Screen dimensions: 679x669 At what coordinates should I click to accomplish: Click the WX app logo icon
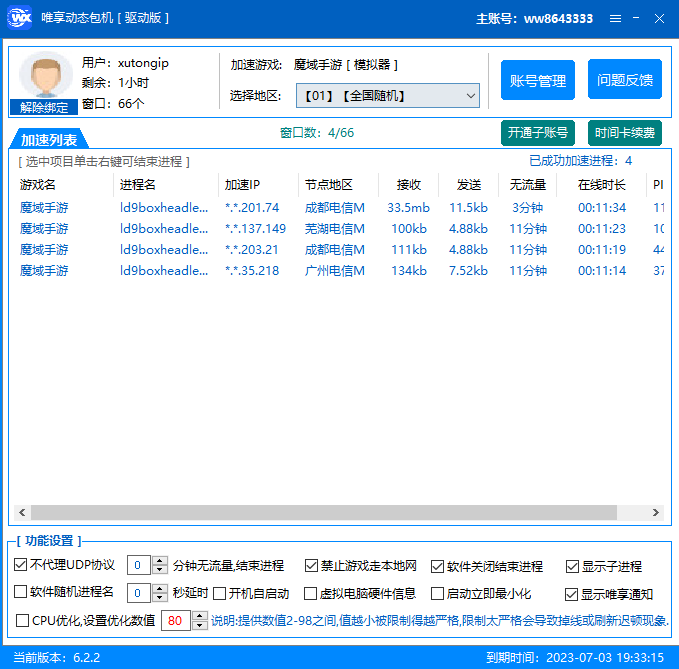click(19, 17)
